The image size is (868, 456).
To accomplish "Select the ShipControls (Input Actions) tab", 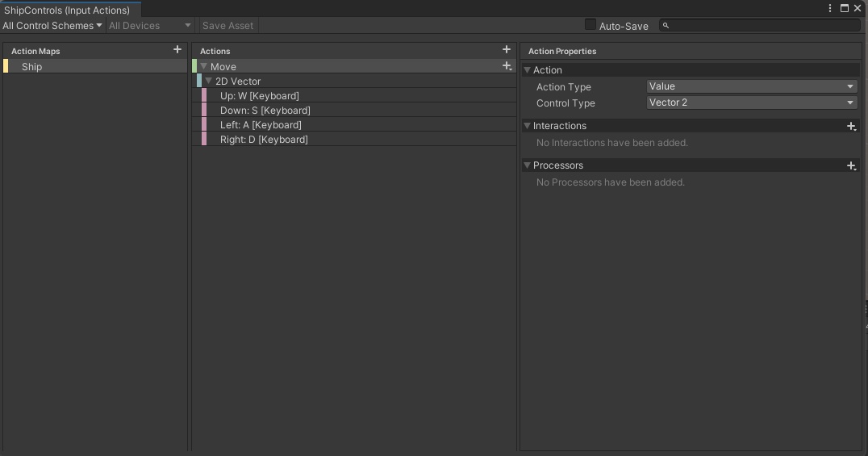I will (67, 10).
